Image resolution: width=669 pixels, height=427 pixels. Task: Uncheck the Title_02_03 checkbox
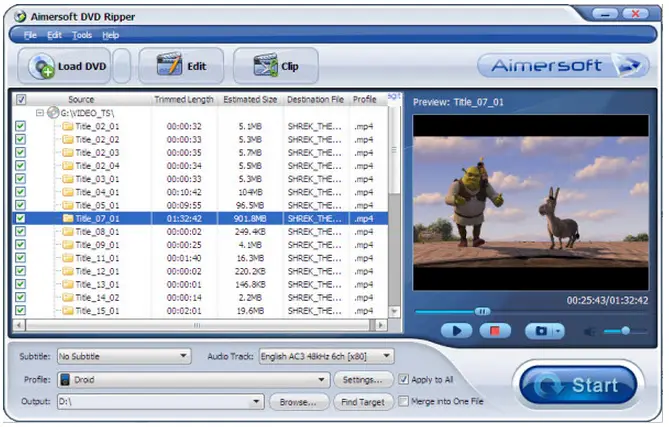coord(20,153)
